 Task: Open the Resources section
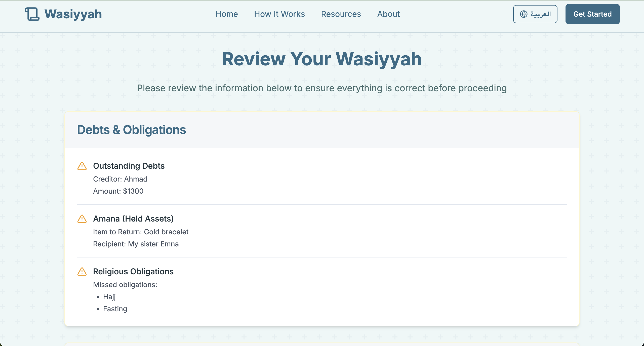pos(341,14)
